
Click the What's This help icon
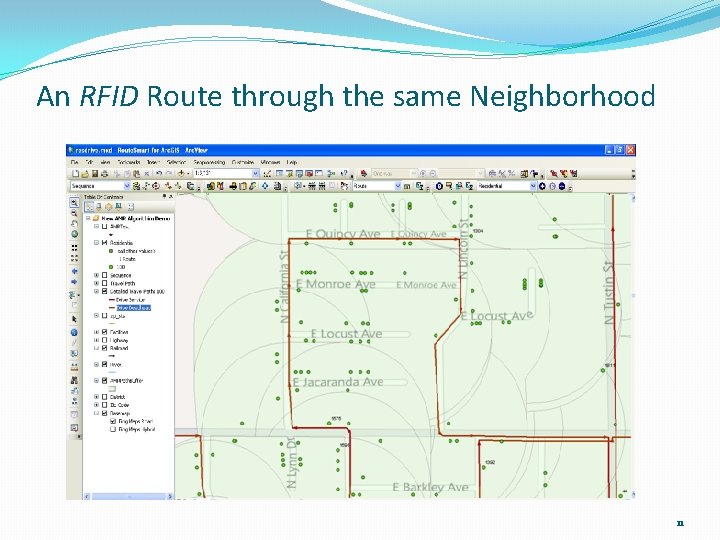(344, 174)
